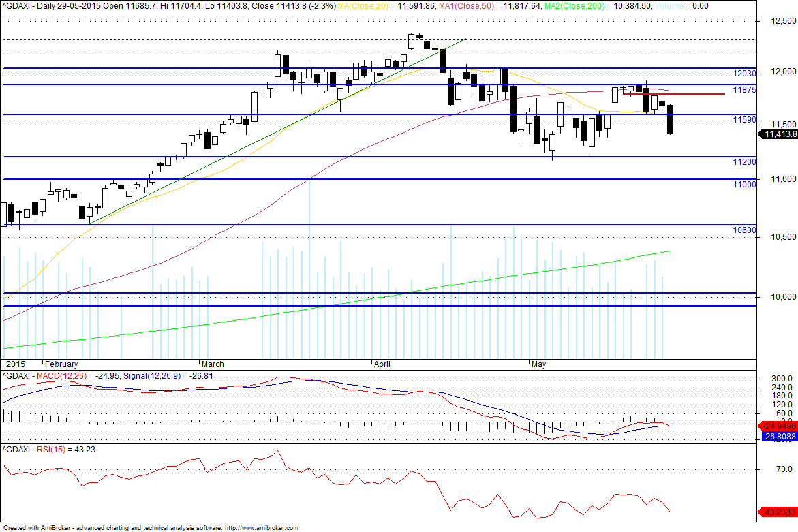
Task: Click the 11875 level label
Action: pyautogui.click(x=744, y=90)
